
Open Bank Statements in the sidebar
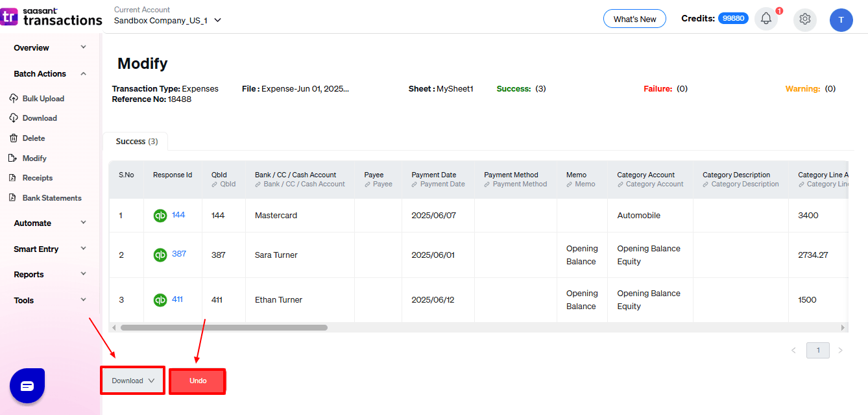point(51,198)
